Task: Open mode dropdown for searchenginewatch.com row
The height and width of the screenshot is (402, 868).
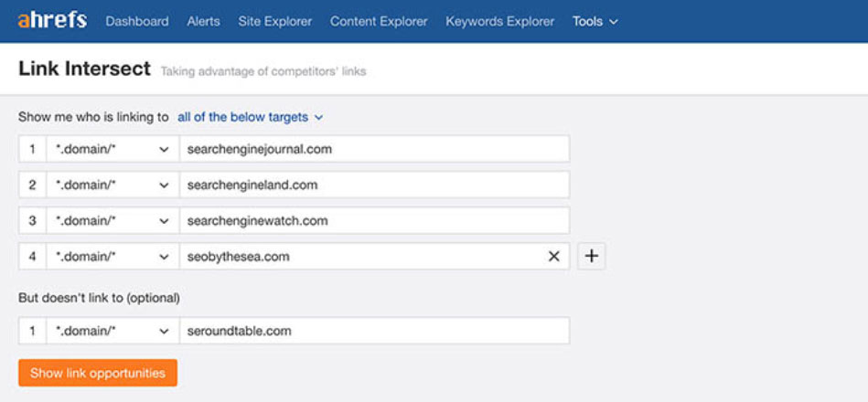Action: tap(113, 220)
